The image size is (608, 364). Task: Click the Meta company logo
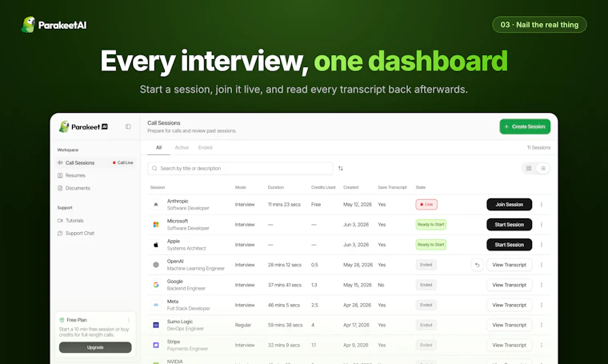156,305
